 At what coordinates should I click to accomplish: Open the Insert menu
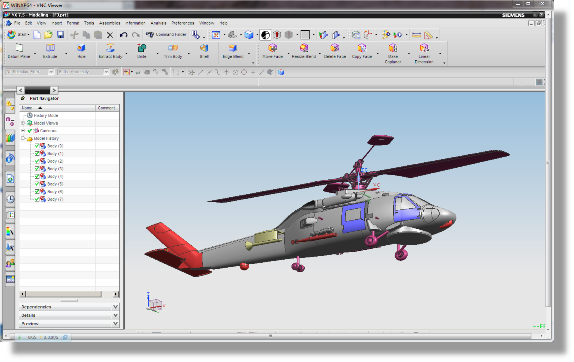click(x=57, y=23)
